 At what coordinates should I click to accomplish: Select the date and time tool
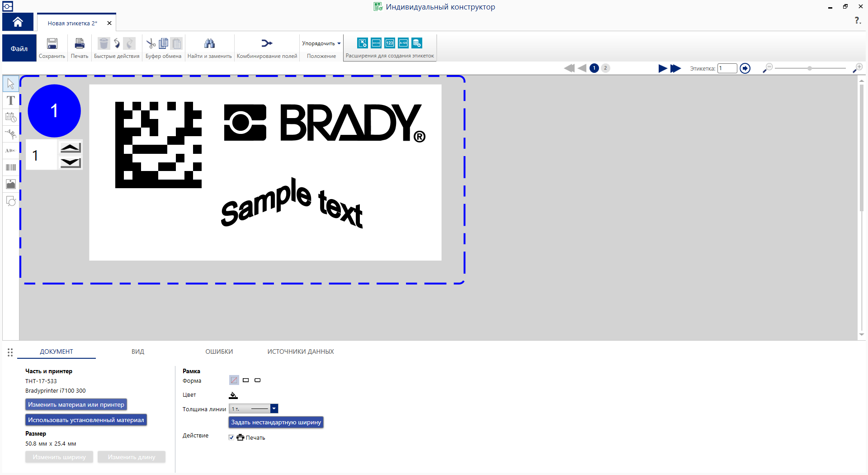point(10,117)
